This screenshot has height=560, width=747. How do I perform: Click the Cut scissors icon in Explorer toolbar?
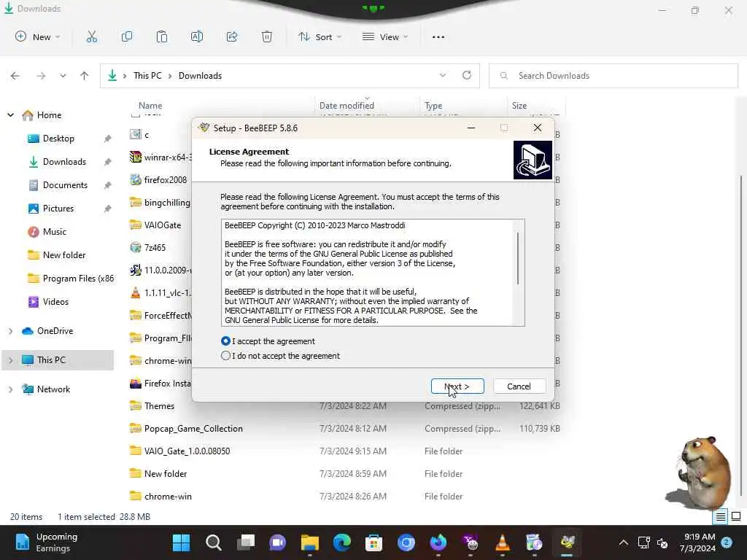click(91, 36)
